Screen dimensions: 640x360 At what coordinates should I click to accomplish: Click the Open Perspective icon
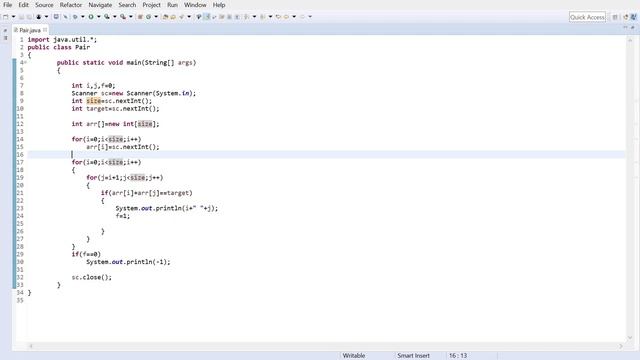[615, 17]
